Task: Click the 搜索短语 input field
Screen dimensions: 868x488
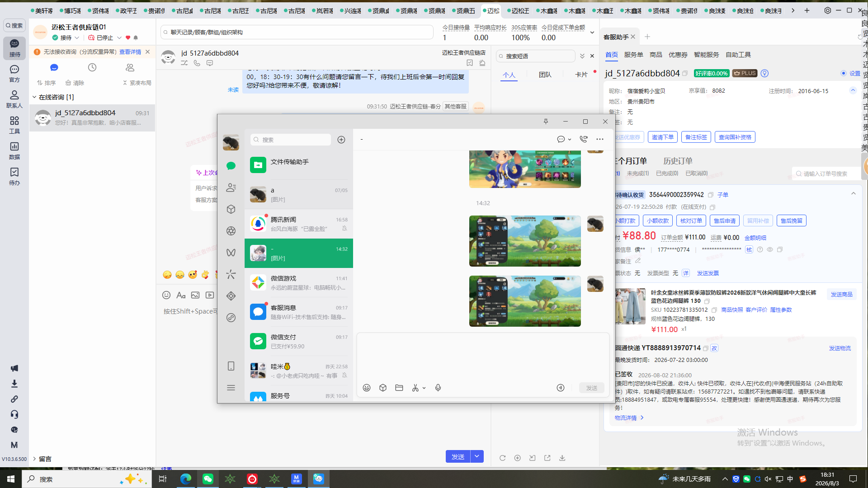Action: (x=536, y=56)
